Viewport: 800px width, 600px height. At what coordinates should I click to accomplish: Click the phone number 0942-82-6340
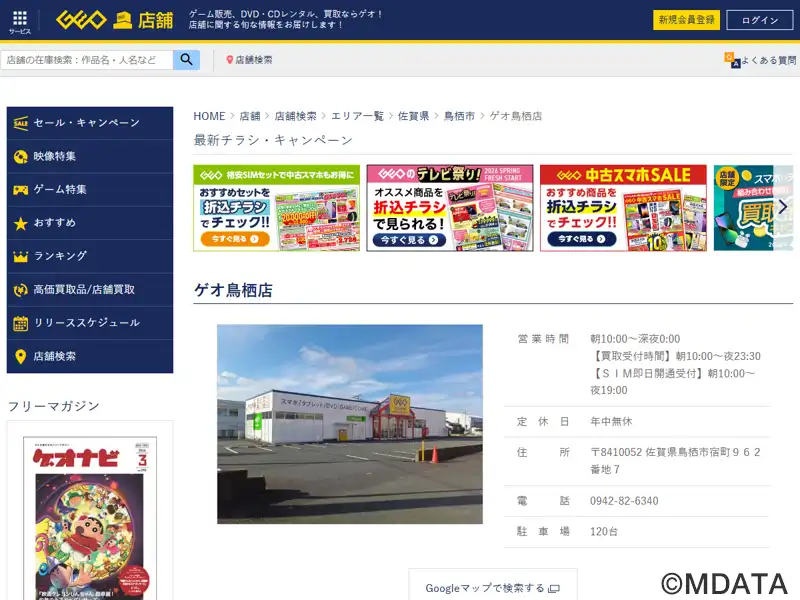(x=624, y=501)
